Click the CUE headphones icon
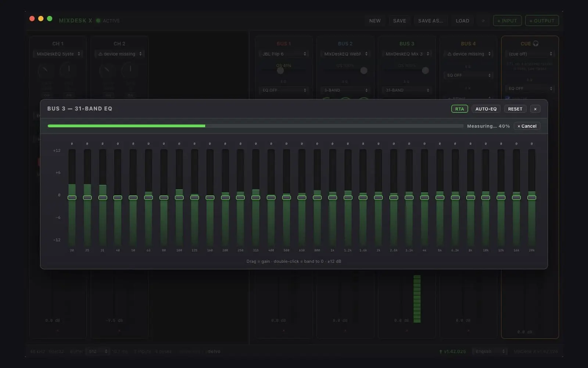Image resolution: width=588 pixels, height=368 pixels. (x=536, y=43)
